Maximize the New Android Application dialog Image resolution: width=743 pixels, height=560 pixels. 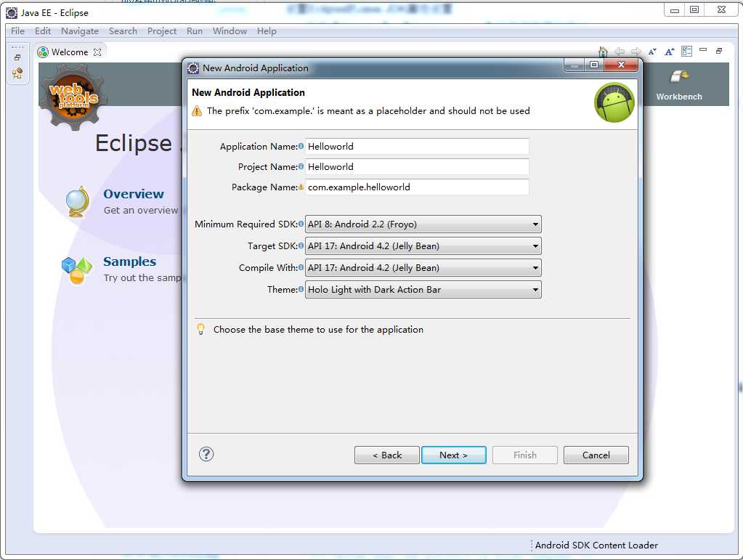[x=594, y=65]
